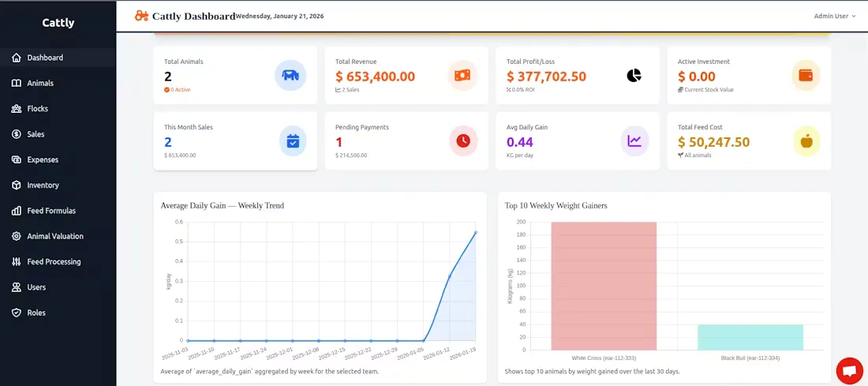Click the Cattly brand title in sidebar

point(58,23)
